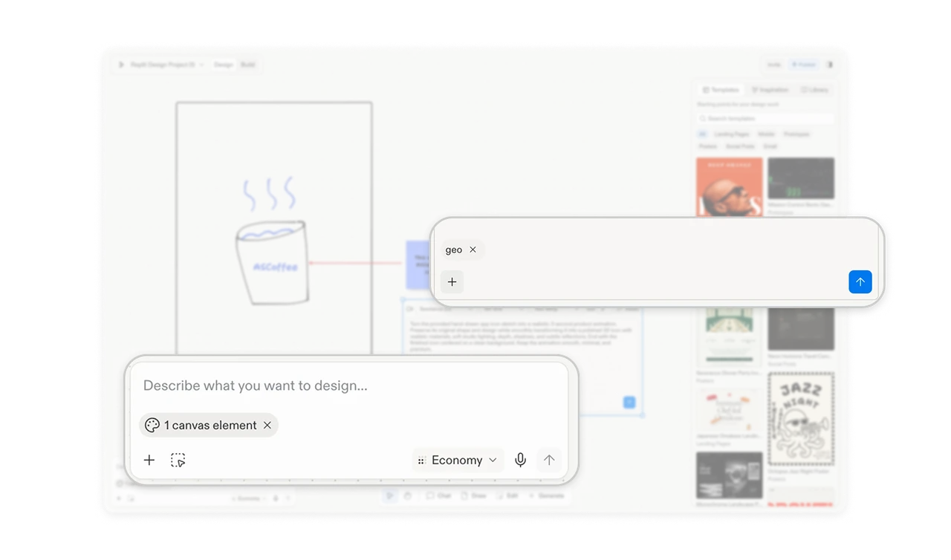Click the blurred Search templates field
The width and height of the screenshot is (951, 560).
(765, 119)
